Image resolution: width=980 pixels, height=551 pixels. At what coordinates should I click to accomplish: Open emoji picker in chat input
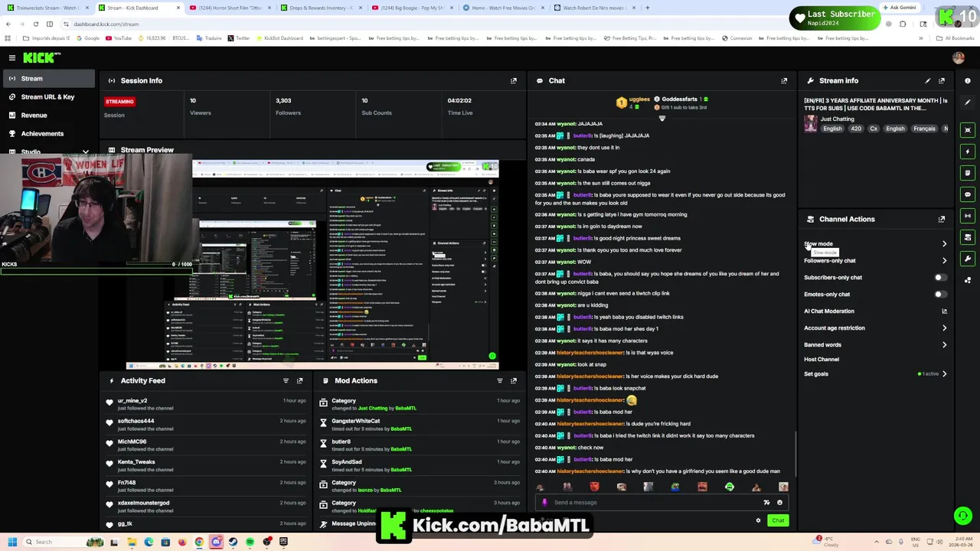[x=779, y=503]
